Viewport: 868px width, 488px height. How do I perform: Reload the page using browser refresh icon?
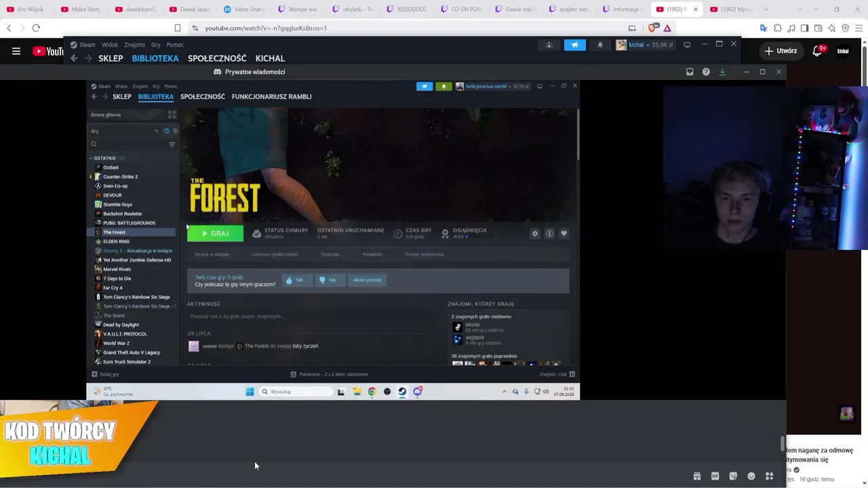click(x=36, y=28)
